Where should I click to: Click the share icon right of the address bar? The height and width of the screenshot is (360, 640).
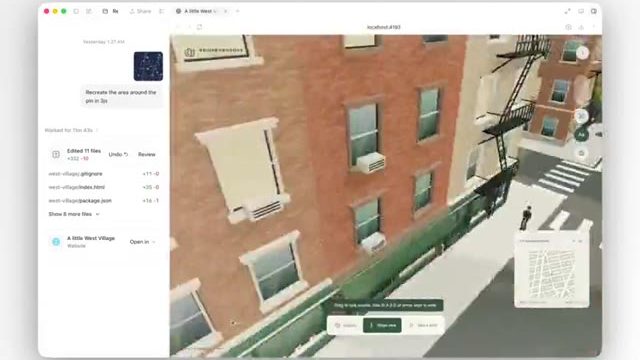[581, 27]
